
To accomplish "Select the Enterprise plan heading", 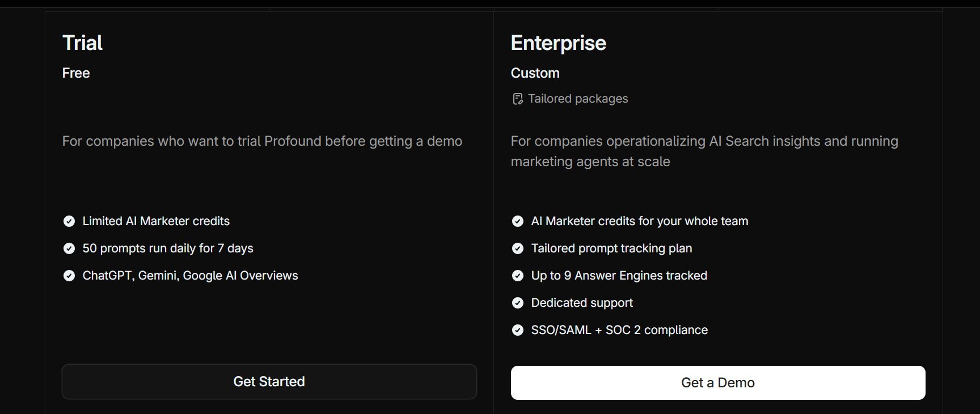I will (x=559, y=43).
